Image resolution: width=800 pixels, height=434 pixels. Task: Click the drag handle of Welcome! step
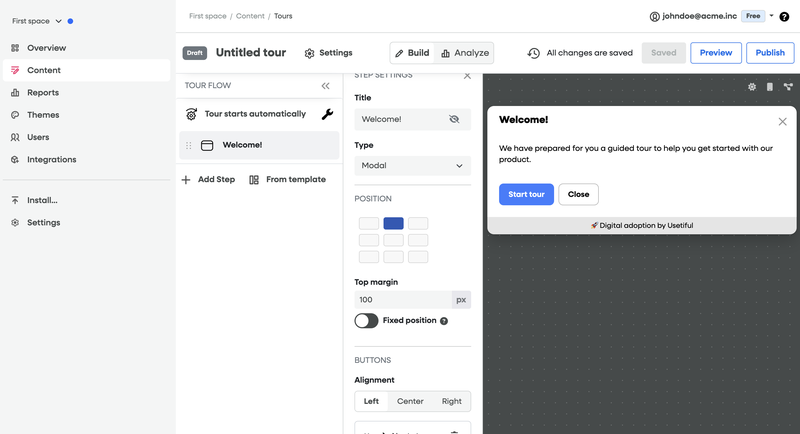click(188, 145)
